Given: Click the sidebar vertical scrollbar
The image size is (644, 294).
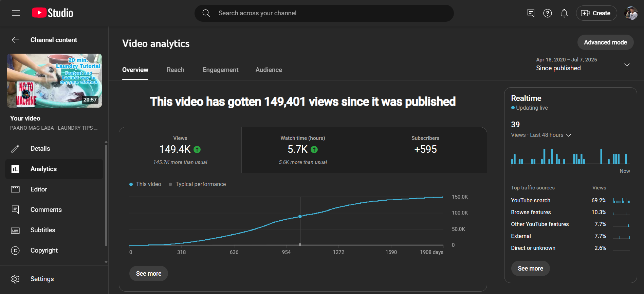Looking at the screenshot, I should [x=106, y=195].
